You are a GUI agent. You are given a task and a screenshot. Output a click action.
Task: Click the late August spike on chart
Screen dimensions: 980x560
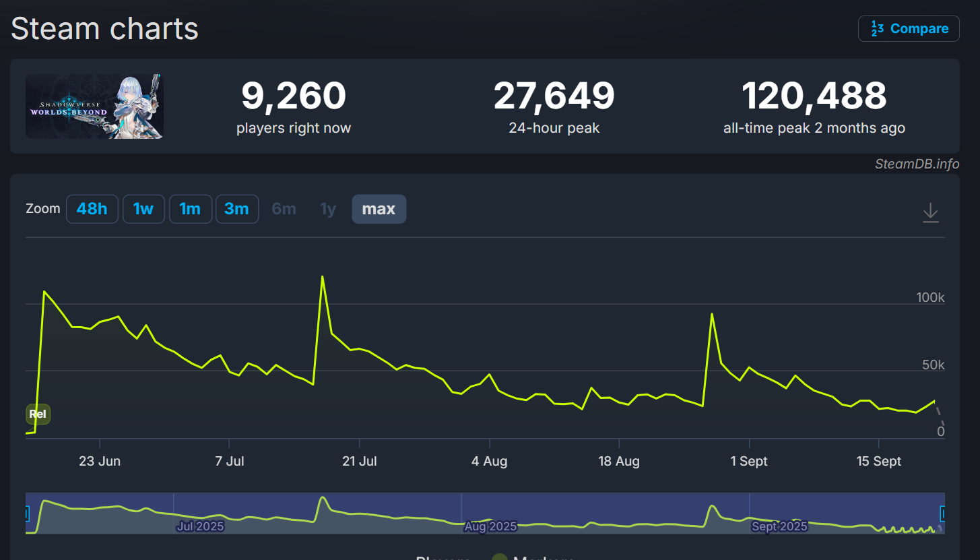pos(712,314)
